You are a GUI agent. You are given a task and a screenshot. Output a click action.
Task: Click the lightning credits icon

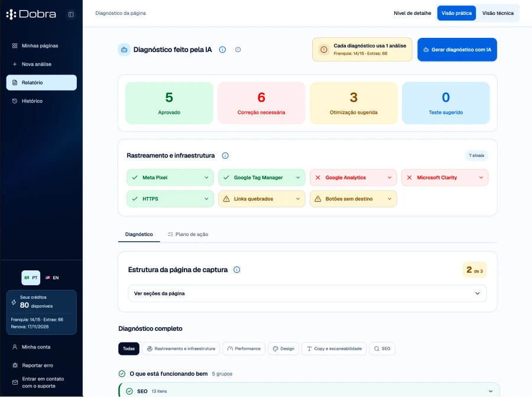14,302
